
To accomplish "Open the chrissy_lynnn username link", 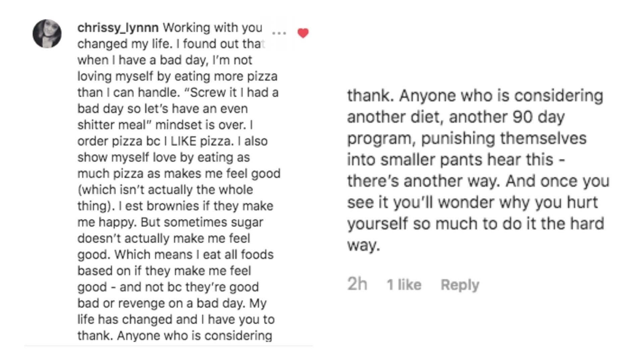I will [x=118, y=27].
